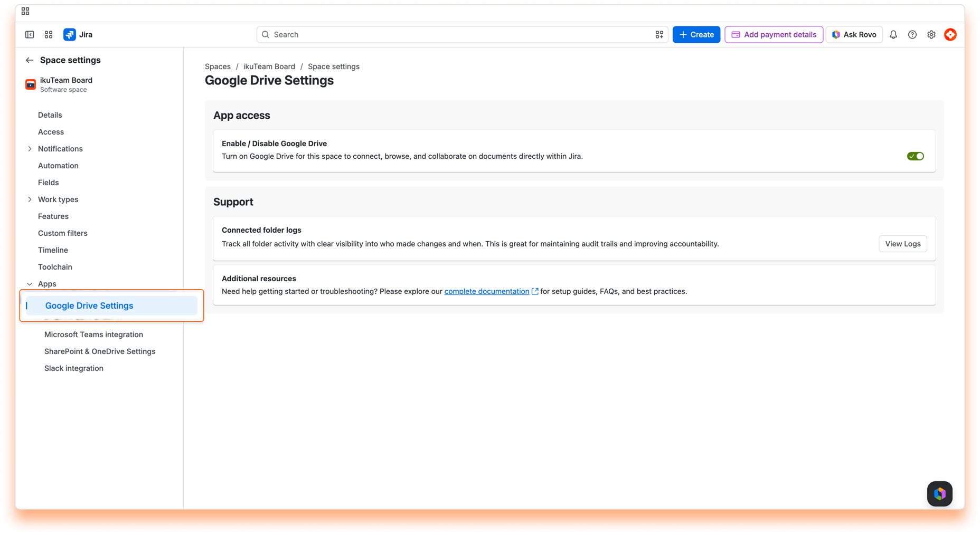Open the help question mark icon
The height and width of the screenshot is (535, 980).
tap(912, 35)
